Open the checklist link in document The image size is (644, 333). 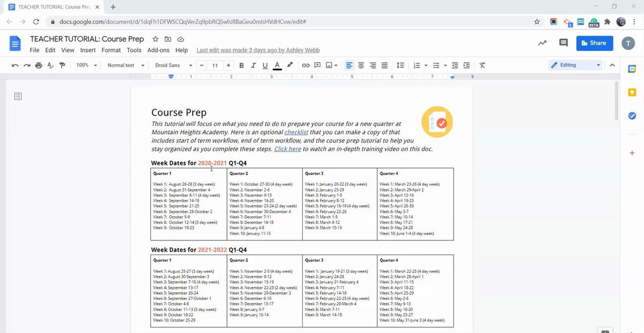tap(296, 132)
